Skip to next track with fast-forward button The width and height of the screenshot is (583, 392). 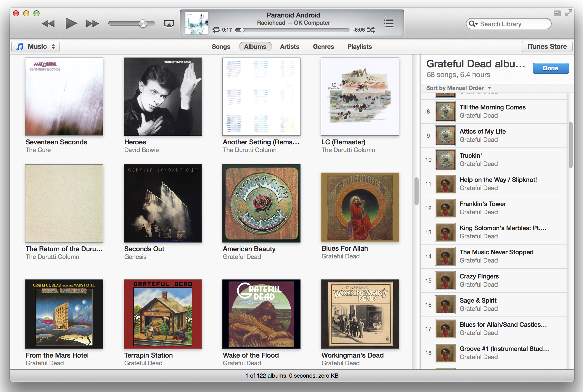(x=92, y=24)
